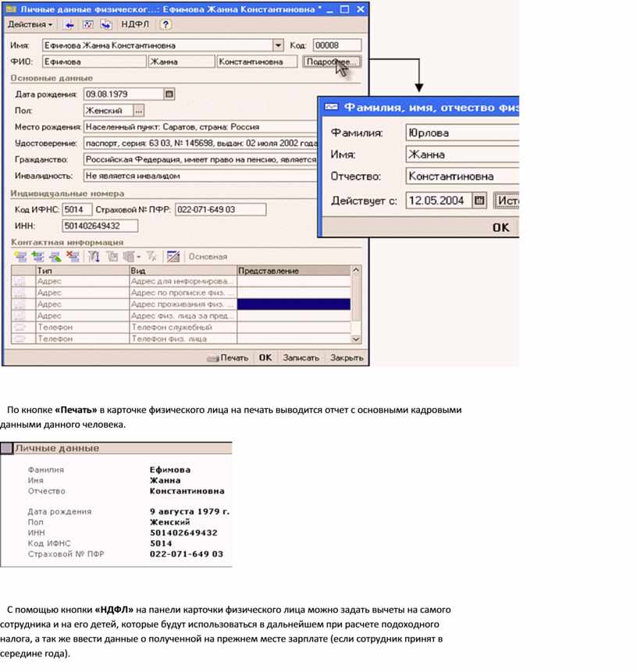Click the Закрыть button
The width and height of the screenshot is (637, 672).
tap(347, 358)
